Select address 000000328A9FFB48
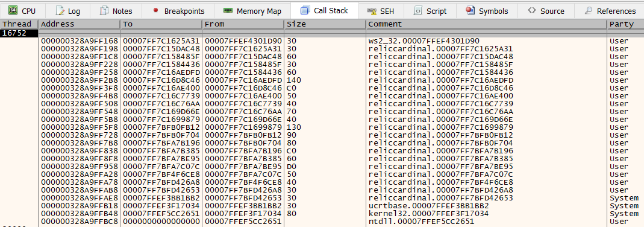The height and width of the screenshot is (227, 644). [80, 213]
